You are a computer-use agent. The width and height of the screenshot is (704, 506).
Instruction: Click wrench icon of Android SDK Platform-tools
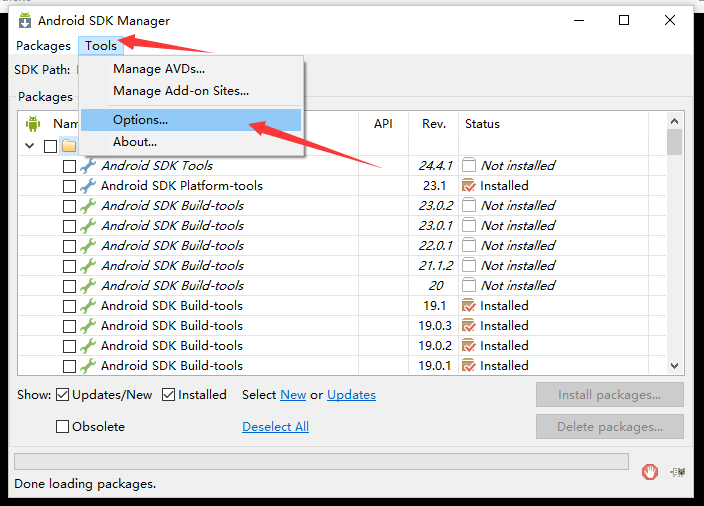click(88, 185)
